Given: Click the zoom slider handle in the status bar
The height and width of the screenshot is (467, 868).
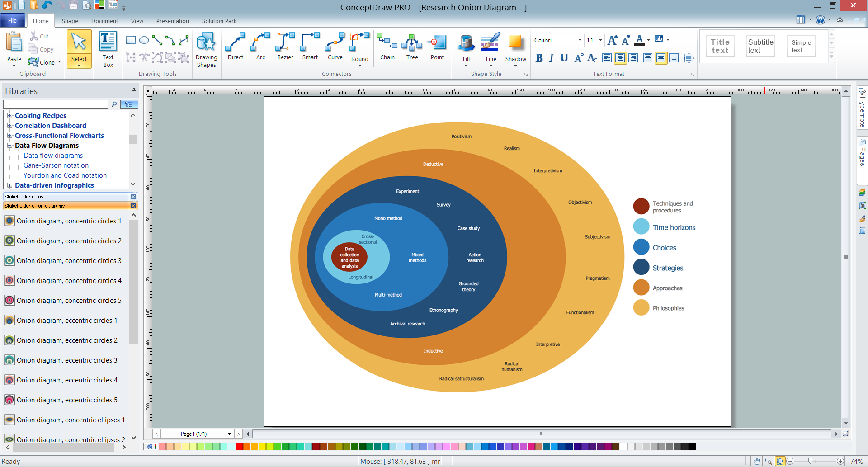Looking at the screenshot, I should [x=811, y=461].
